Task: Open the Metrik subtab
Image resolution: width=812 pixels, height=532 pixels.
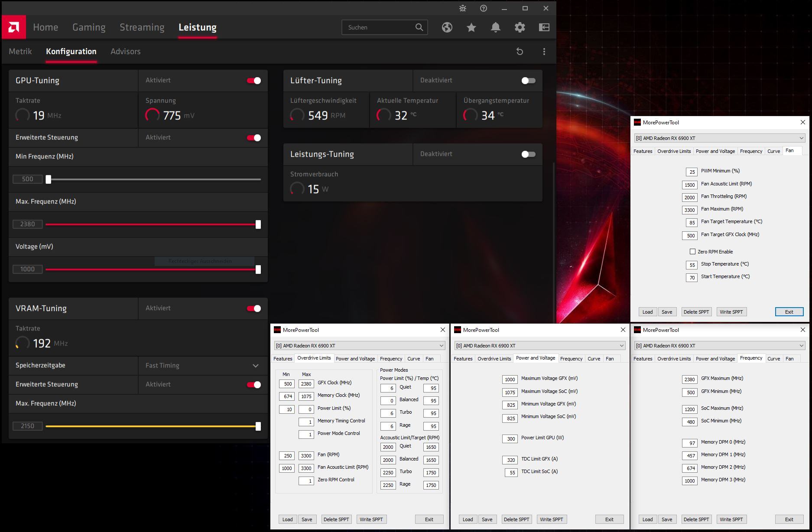Action: pyautogui.click(x=20, y=52)
